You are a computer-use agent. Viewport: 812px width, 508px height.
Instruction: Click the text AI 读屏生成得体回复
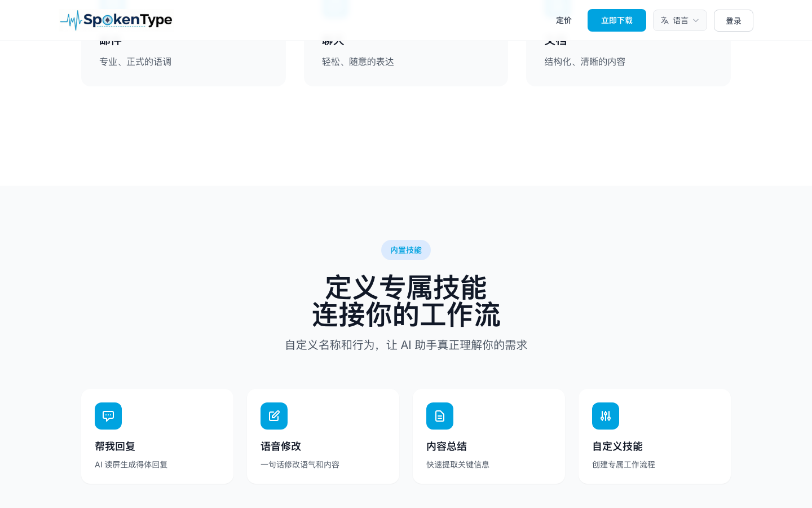coord(131,465)
